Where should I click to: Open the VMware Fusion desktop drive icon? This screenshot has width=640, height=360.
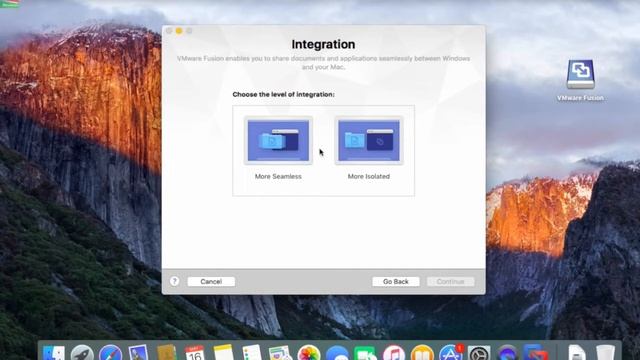click(580, 74)
